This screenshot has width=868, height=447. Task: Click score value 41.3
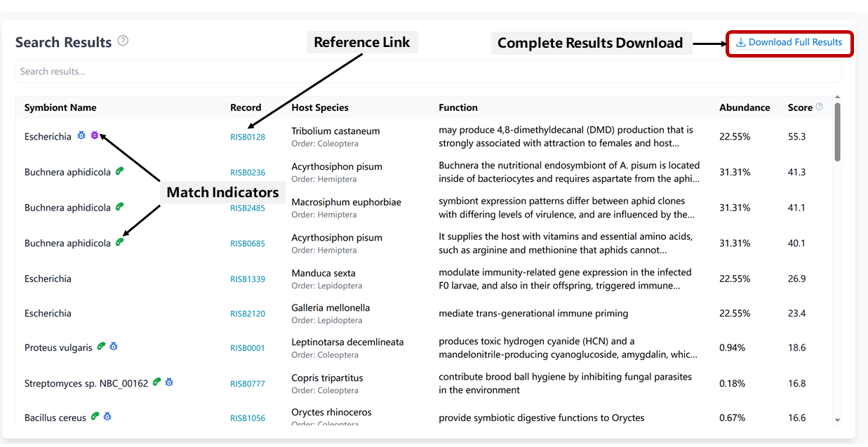(x=796, y=172)
